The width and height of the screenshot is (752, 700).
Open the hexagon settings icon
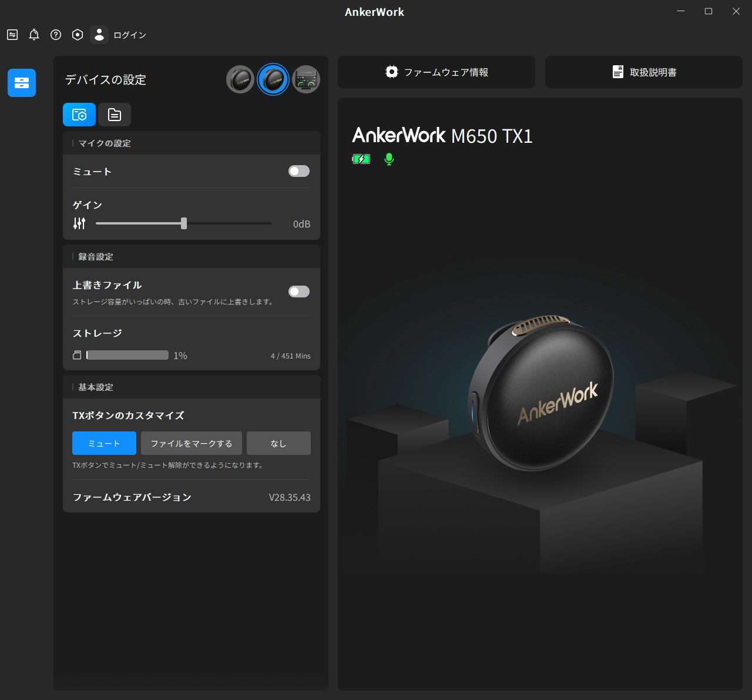pos(78,35)
